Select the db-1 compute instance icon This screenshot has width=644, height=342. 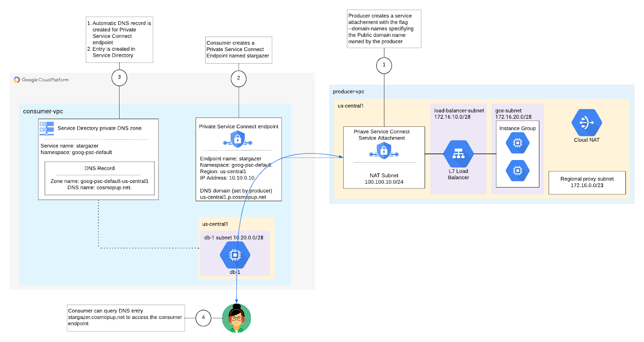pos(235,255)
